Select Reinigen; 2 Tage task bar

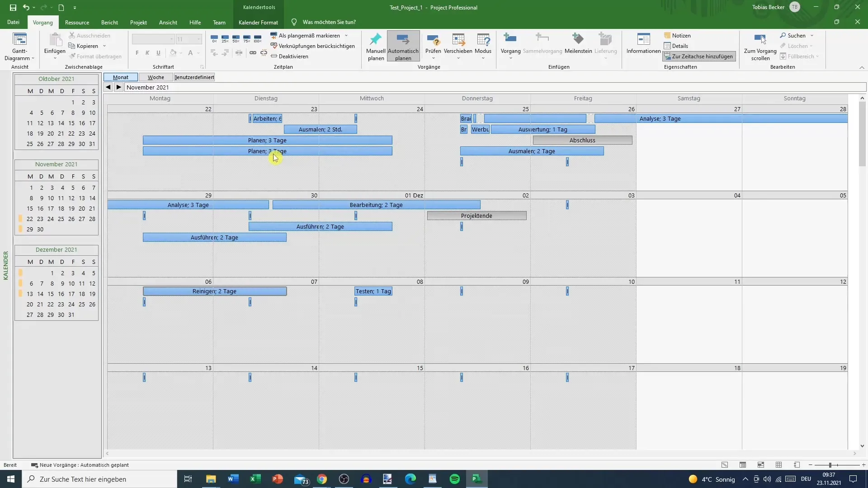tap(215, 291)
